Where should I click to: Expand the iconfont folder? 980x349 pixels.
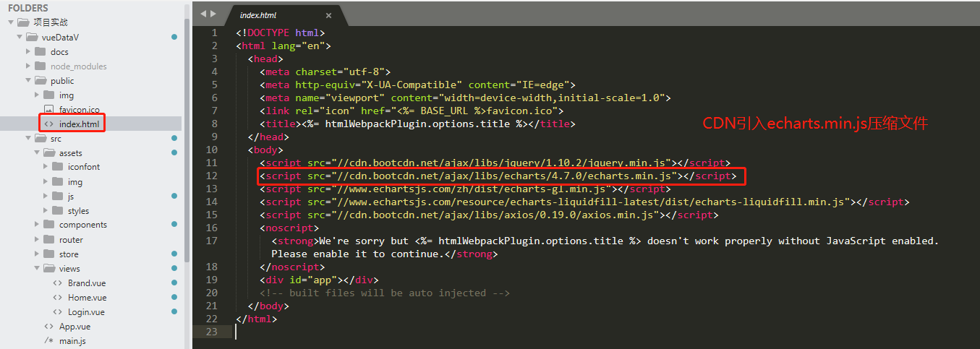pos(46,167)
